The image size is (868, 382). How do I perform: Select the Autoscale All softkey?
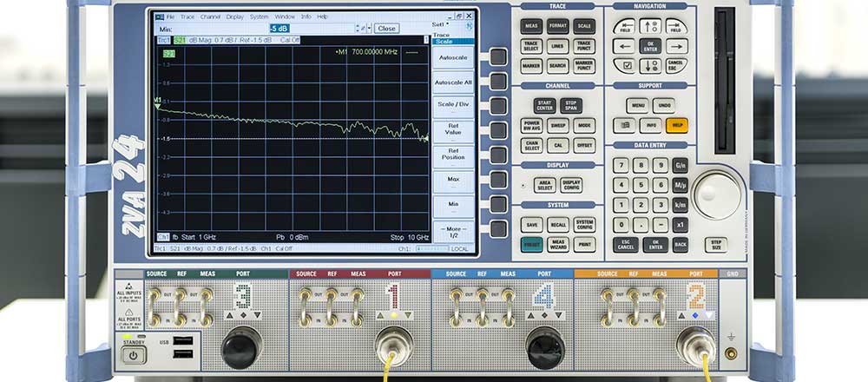tap(453, 82)
